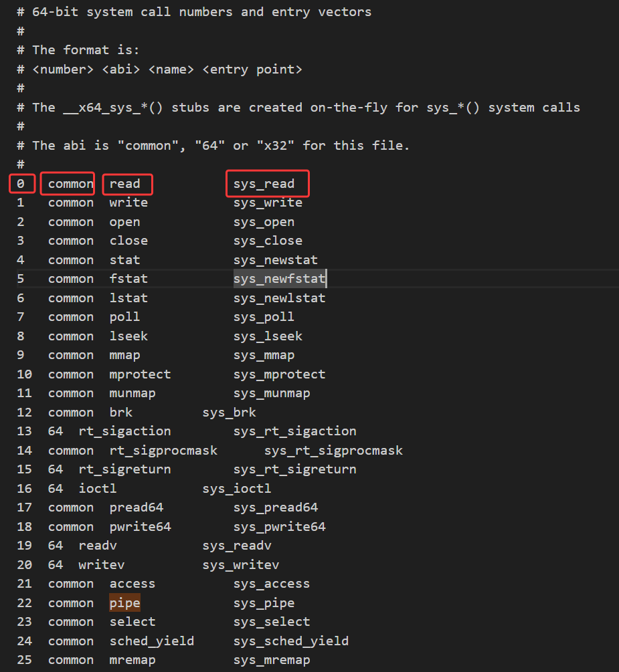This screenshot has height=672, width=619.
Task: Click the red-boxed read syscall name
Action: 125,184
